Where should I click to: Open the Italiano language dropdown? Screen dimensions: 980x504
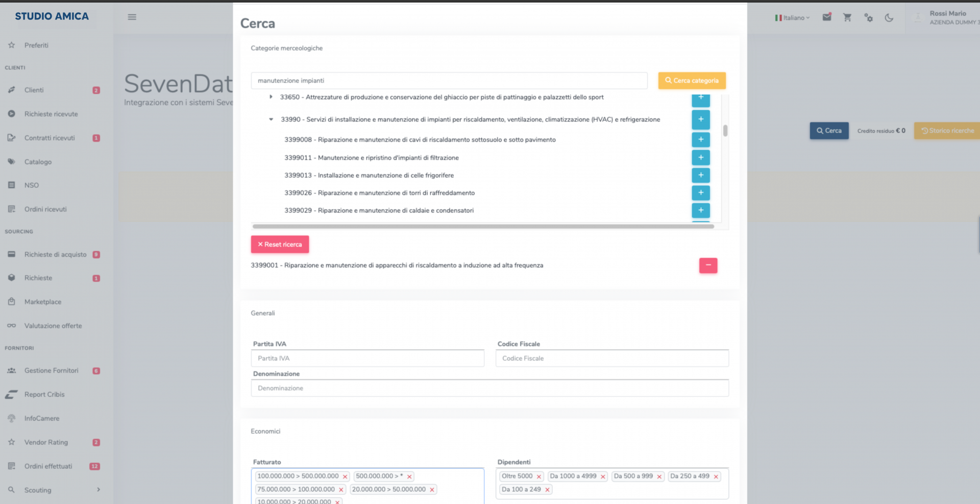[792, 18]
